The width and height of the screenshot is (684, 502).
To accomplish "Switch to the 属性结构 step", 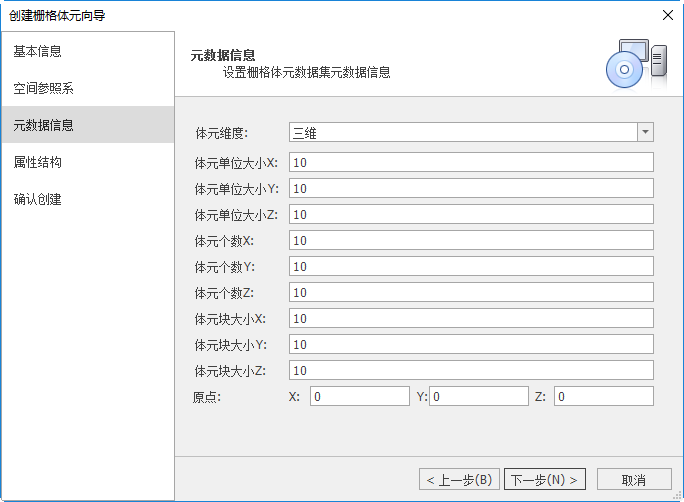I will [87, 162].
